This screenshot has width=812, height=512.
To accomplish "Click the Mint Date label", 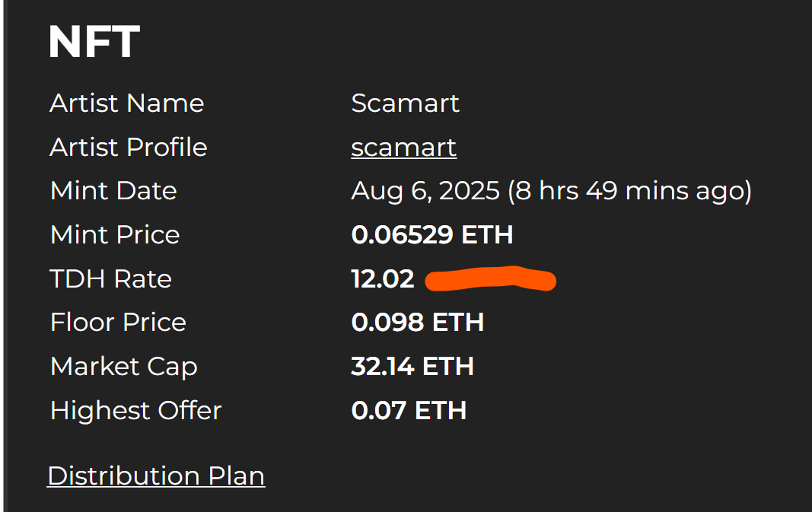I will 113,190.
